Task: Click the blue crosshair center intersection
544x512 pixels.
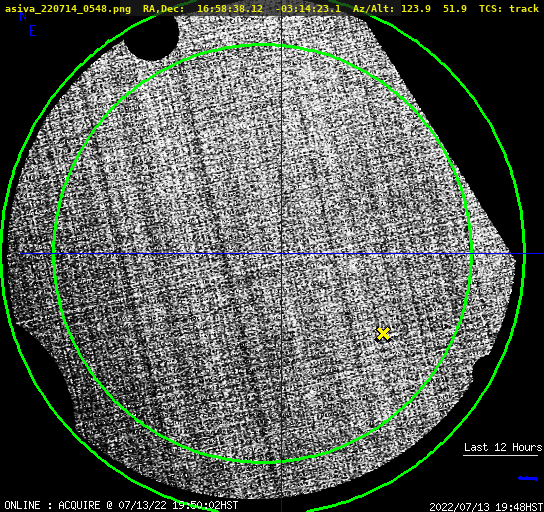Action: [281, 254]
